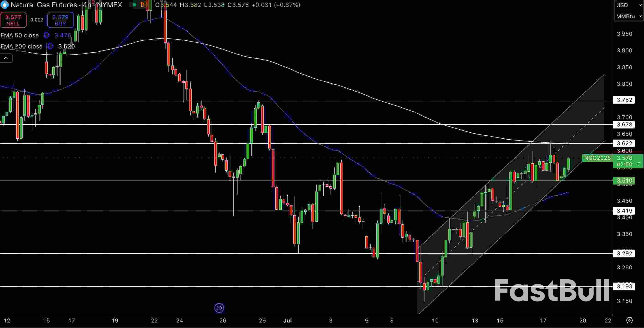Screen dimensions: 644x328
Task: Open the 4h timeframe selector
Action: (86, 5)
